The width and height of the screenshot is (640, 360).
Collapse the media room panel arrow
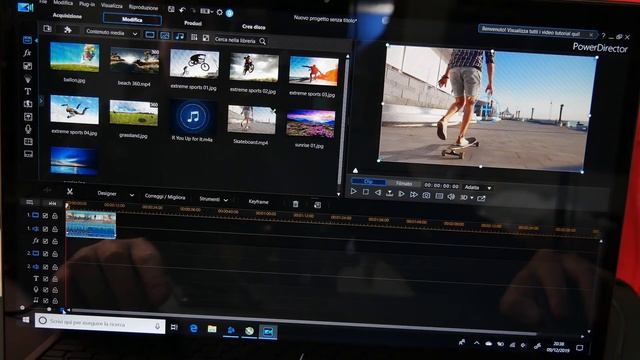tap(36, 40)
